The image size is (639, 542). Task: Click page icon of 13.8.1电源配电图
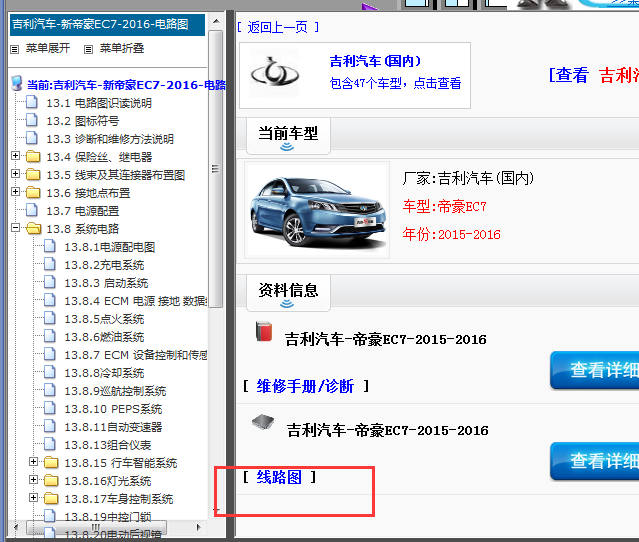coord(50,246)
